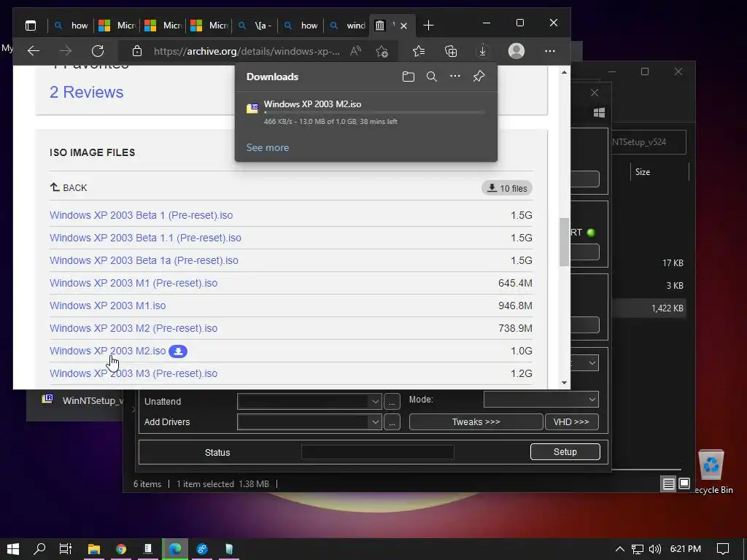Browse for an Unattend file

coord(392,402)
